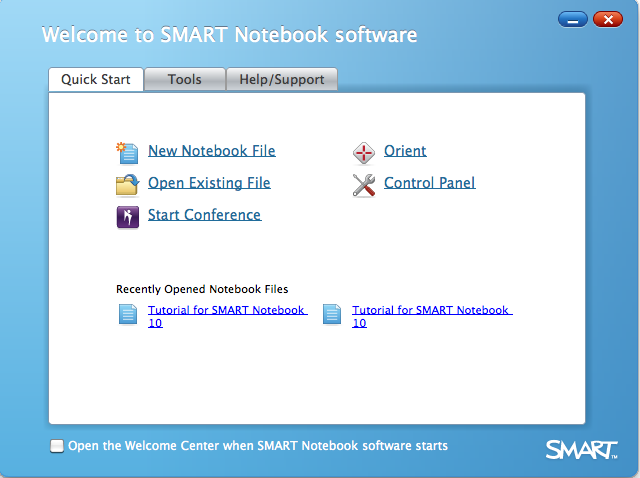Enable Open the Welcome Center at startup checkbox
Viewport: 640px width, 478px height.
tap(57, 446)
